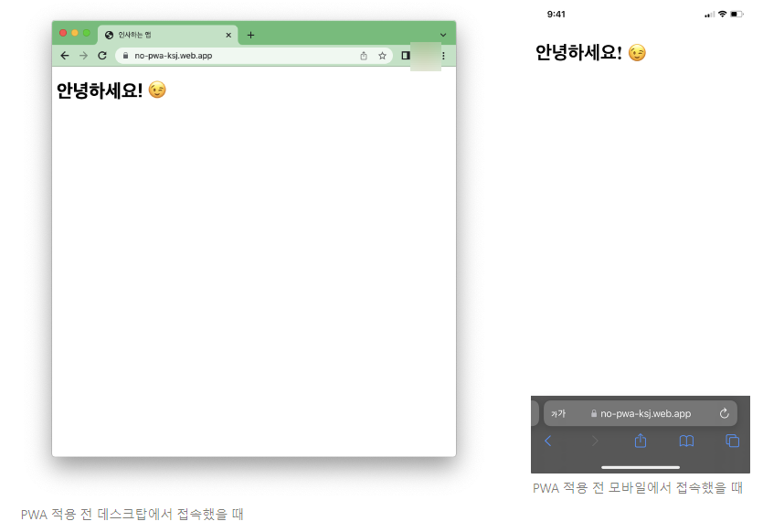This screenshot has height=532, width=763.
Task: Tap the reload icon in Safari's address bar
Action: (724, 413)
